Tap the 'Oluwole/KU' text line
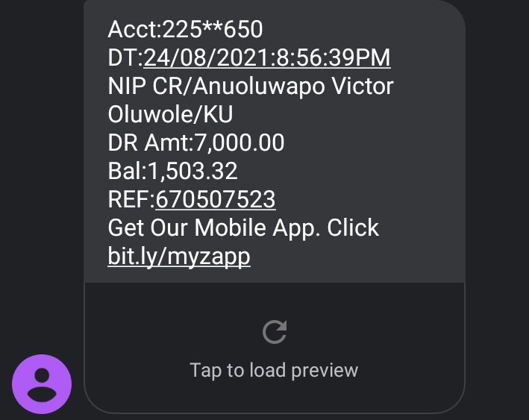Screen dimensions: 529x420 click(x=170, y=114)
